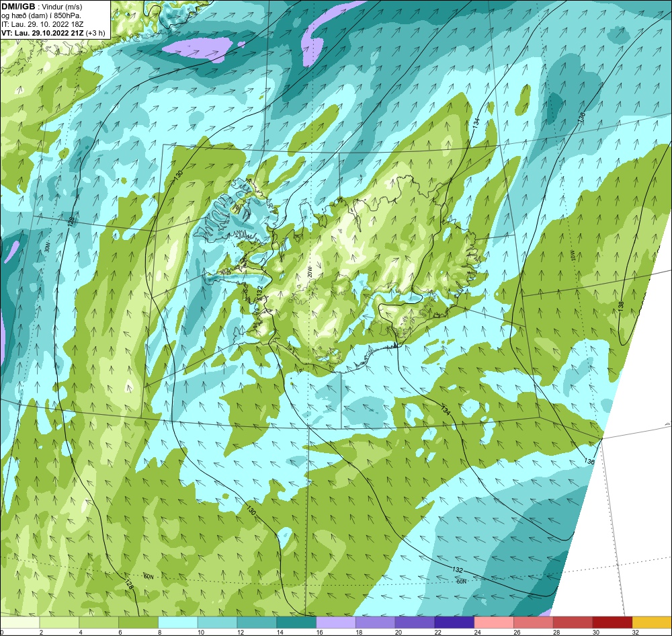This screenshot has width=672, height=636.
Task: Select legend scale value 6
Action: coord(120,632)
